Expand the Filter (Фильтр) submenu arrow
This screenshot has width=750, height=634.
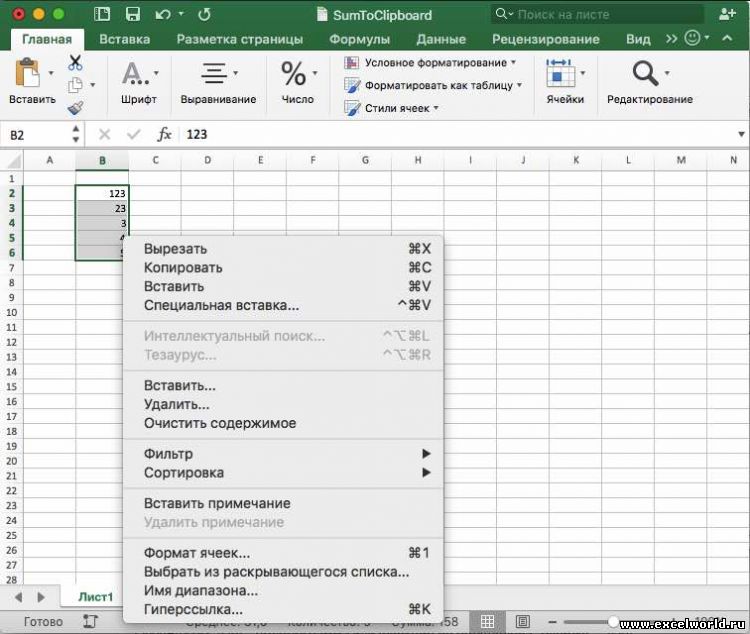[426, 454]
